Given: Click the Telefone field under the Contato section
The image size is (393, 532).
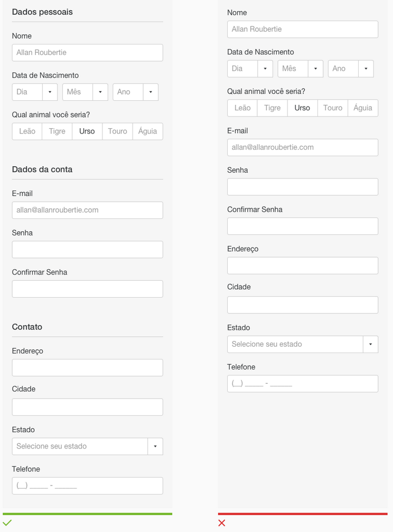Looking at the screenshot, I should pos(87,486).
